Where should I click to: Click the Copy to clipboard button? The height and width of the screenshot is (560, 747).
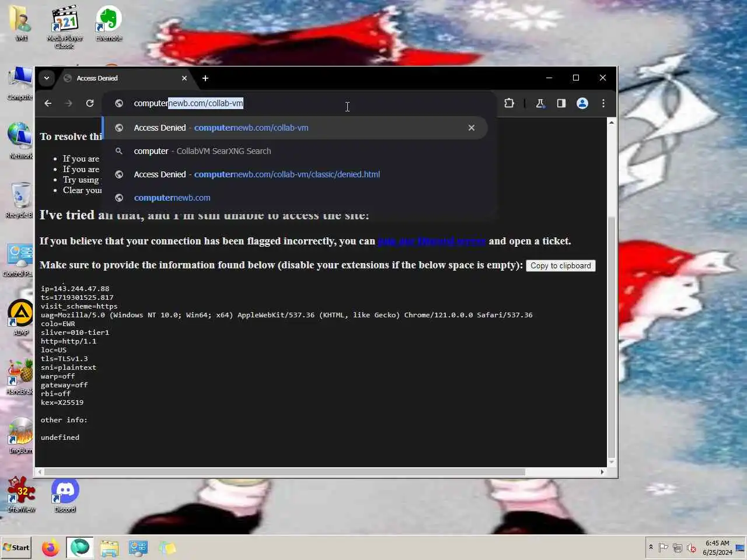tap(560, 265)
